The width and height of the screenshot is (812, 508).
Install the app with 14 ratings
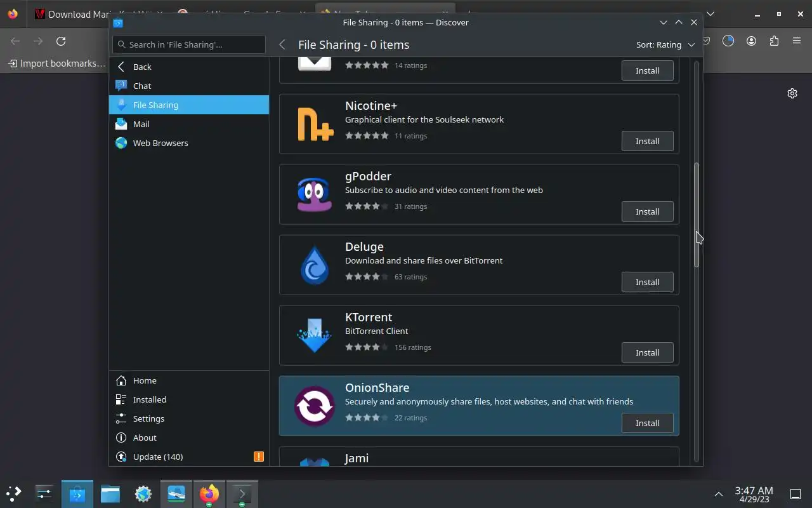[647, 70]
